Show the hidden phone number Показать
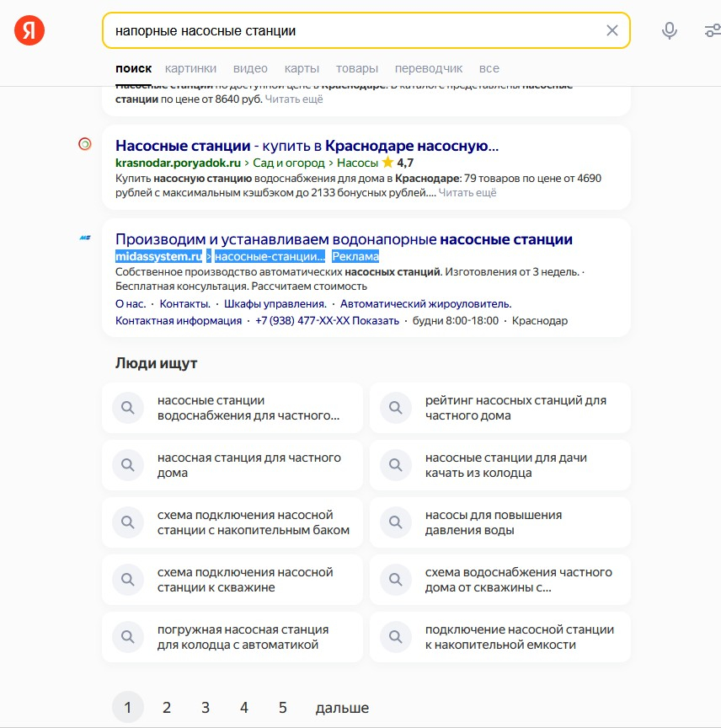Screen dimensions: 721x728 pos(375,321)
